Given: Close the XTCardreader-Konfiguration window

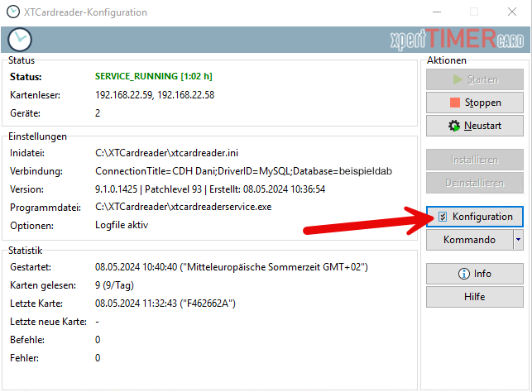Looking at the screenshot, I should point(513,12).
